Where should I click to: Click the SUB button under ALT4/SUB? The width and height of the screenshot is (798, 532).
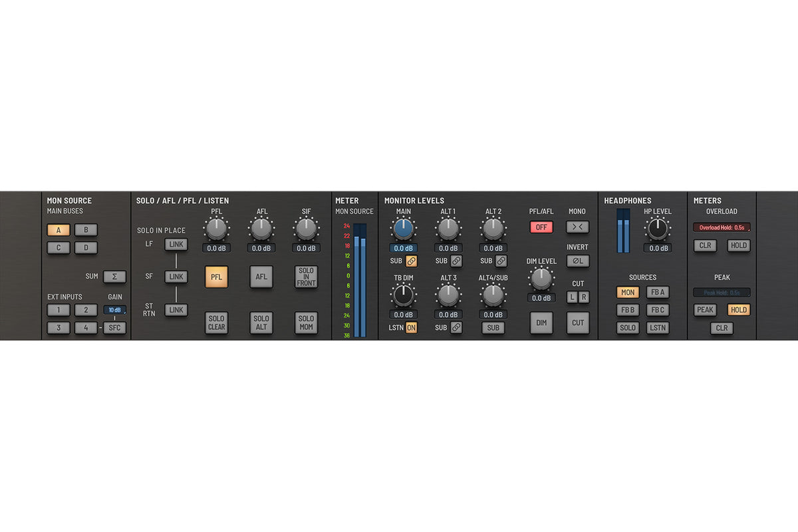pyautogui.click(x=493, y=328)
